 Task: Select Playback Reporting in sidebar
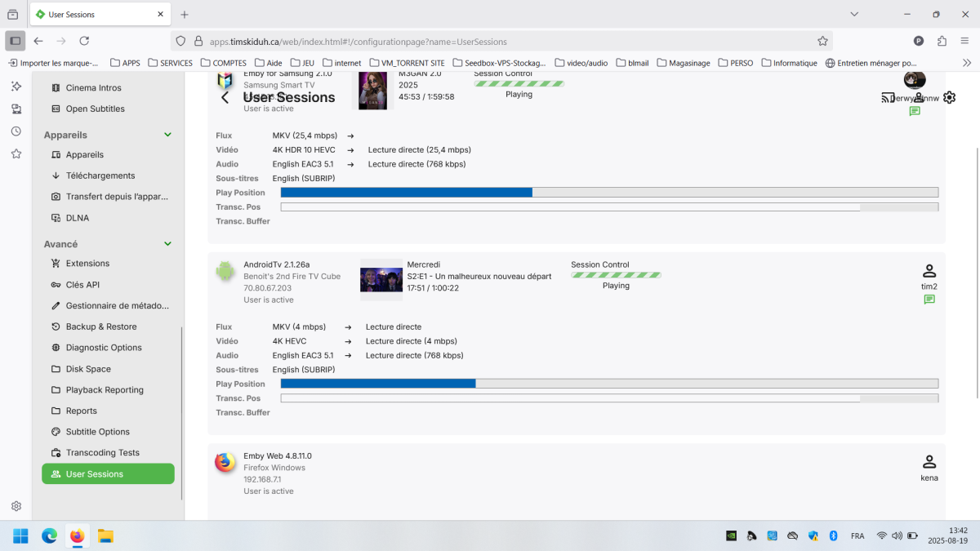click(x=105, y=390)
